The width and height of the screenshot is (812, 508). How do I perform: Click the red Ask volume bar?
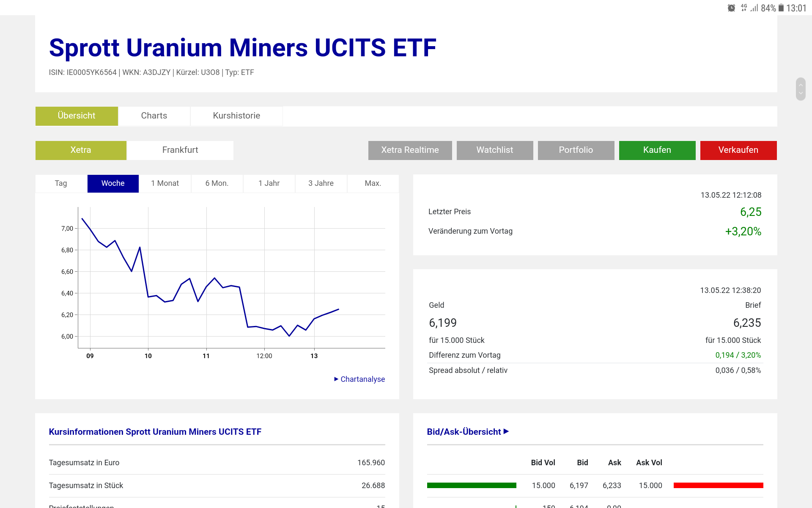point(718,486)
